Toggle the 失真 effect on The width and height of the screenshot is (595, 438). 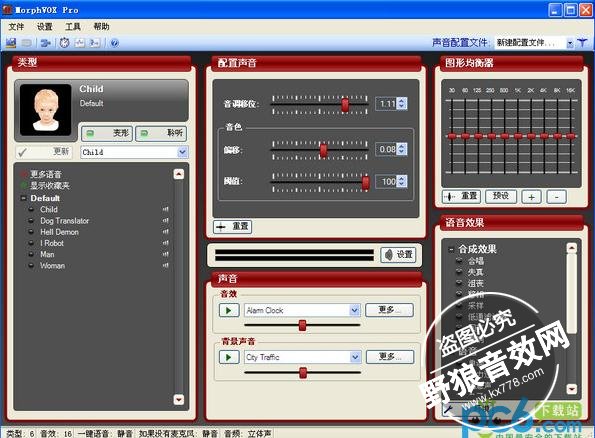click(x=459, y=272)
